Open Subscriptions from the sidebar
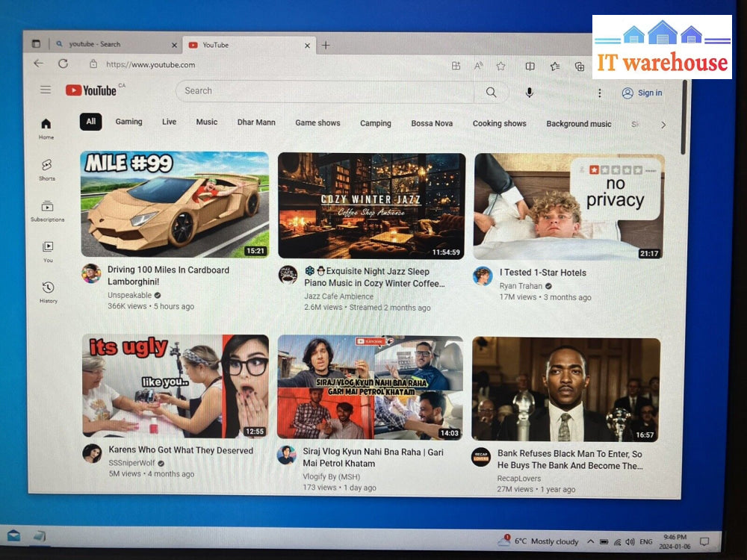Viewport: 747px width, 560px height. [47, 210]
